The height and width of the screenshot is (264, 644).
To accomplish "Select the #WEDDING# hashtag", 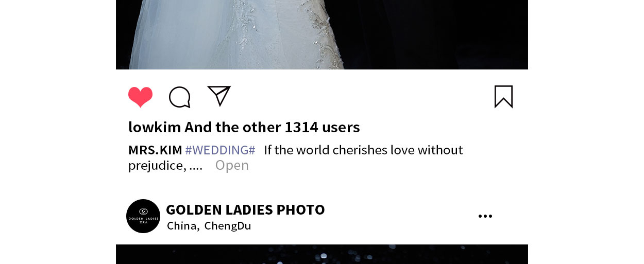I will (220, 150).
